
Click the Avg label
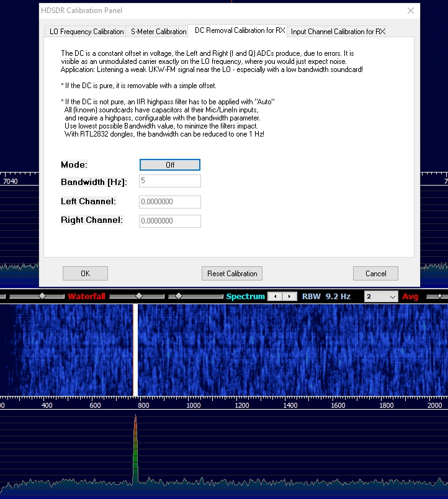pyautogui.click(x=410, y=297)
